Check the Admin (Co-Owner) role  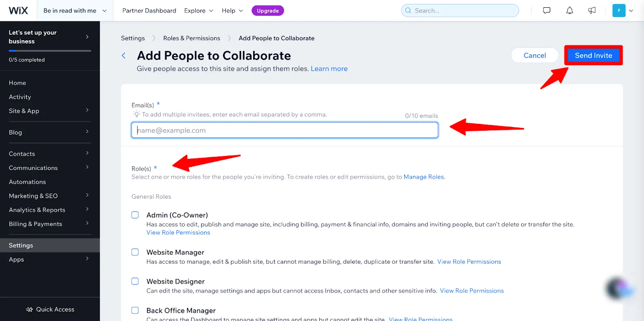coord(135,215)
